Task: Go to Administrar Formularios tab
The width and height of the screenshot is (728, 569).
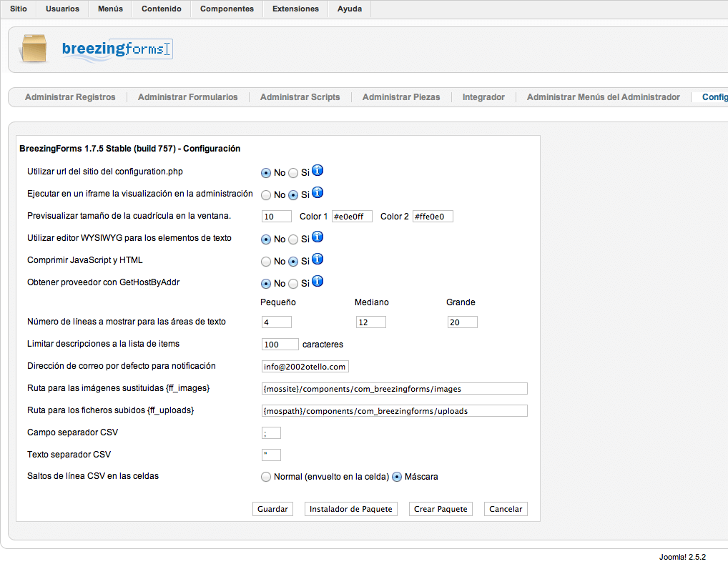Action: pyautogui.click(x=187, y=97)
